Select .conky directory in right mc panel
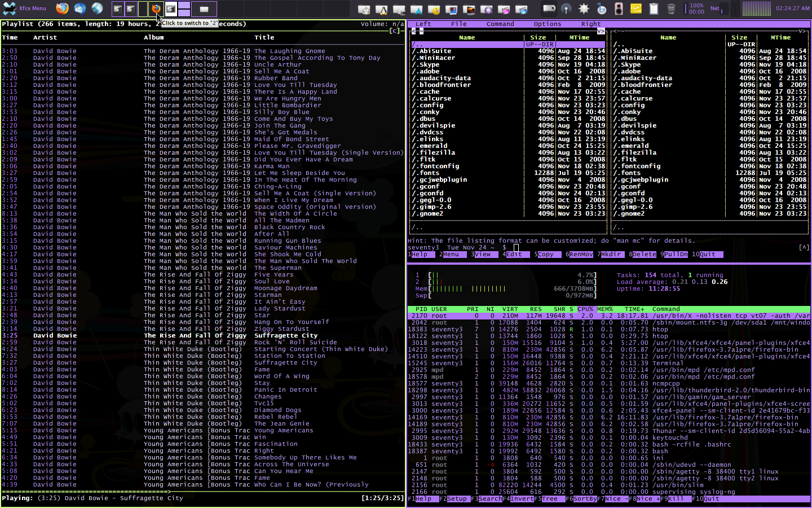Viewport: 812px width, 508px height. (710, 112)
